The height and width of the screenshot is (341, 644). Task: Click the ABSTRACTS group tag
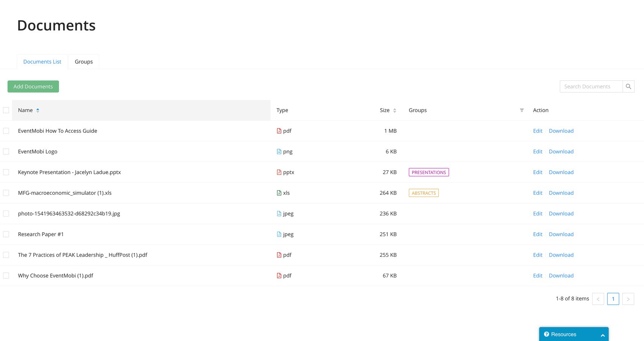(424, 193)
